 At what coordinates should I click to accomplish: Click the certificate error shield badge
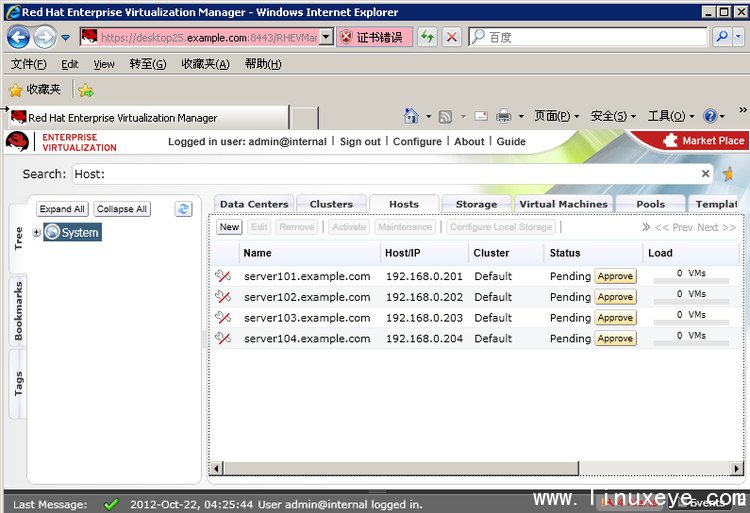tap(374, 37)
